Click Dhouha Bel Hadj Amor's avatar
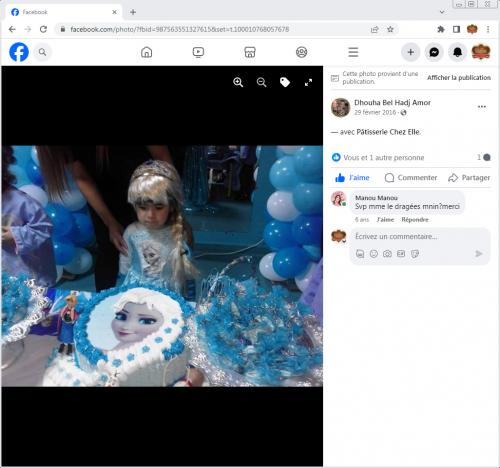500x468 pixels. (x=340, y=107)
